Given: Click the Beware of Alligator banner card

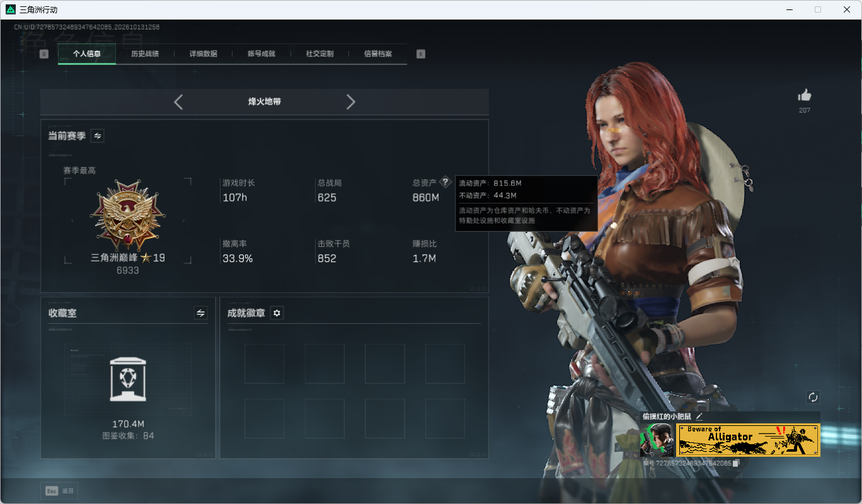Looking at the screenshot, I should (748, 440).
